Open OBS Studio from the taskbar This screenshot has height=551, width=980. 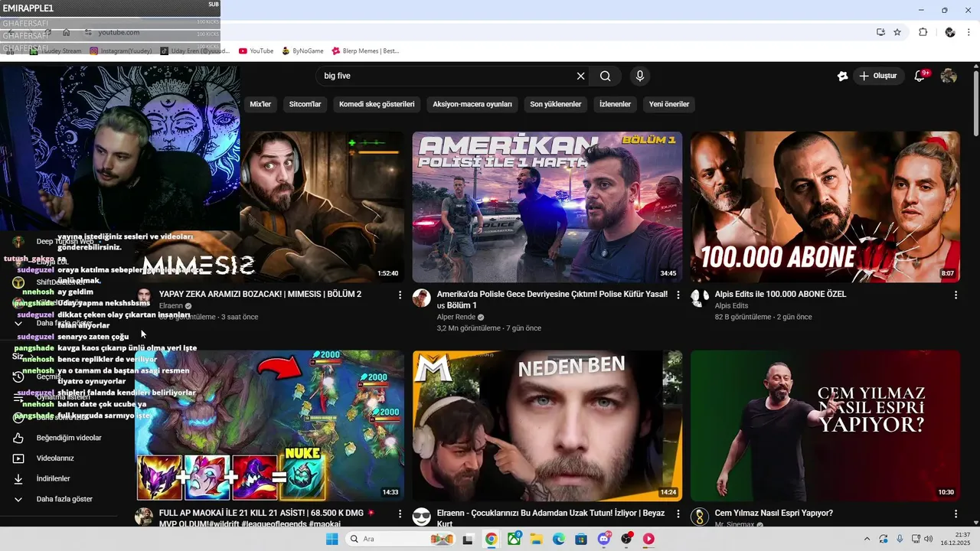tap(626, 539)
